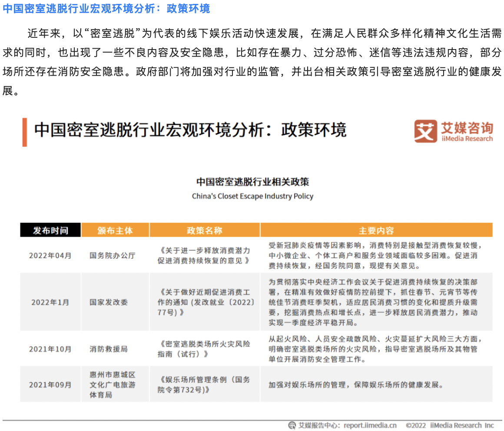The height and width of the screenshot is (431, 504).
Task: Select the 2022年1月 date cell
Action: 50,302
